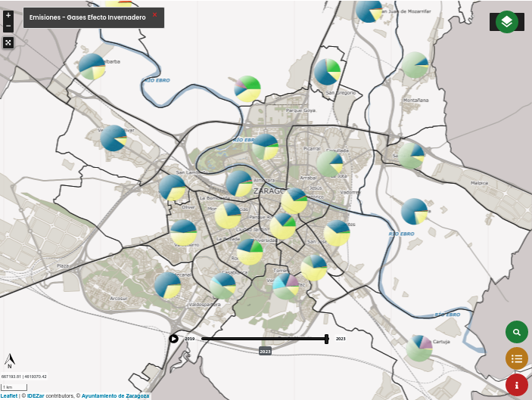Select the pie chart near Oliver
The width and height of the screenshot is (532, 400).
click(x=173, y=188)
